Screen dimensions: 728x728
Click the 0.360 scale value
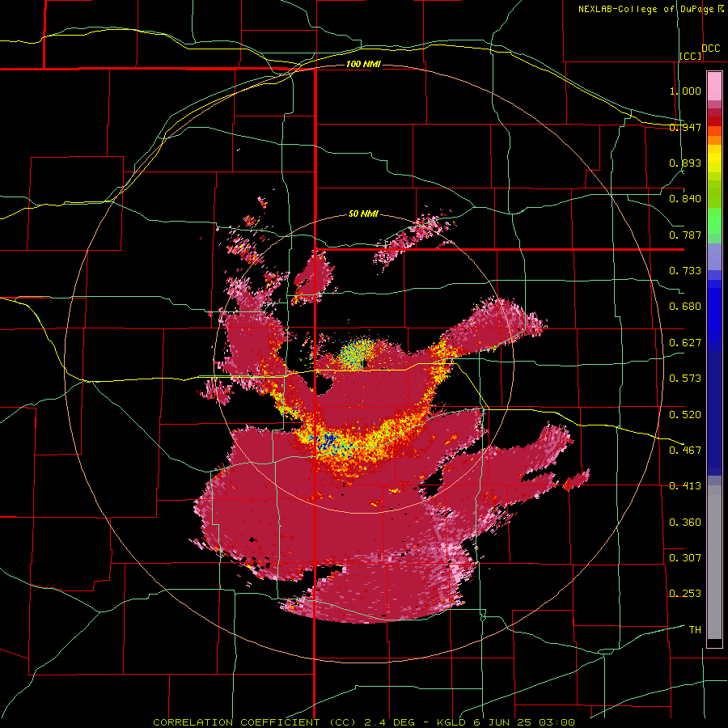(x=685, y=523)
